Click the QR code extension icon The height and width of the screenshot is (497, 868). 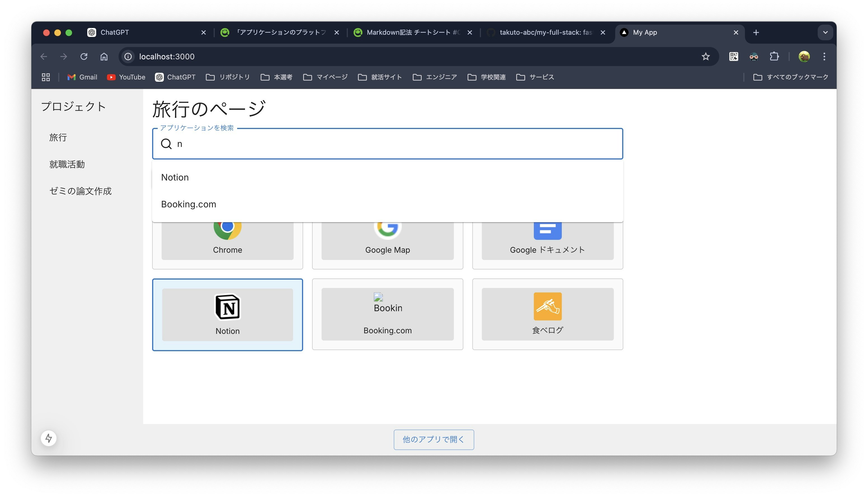(x=733, y=57)
